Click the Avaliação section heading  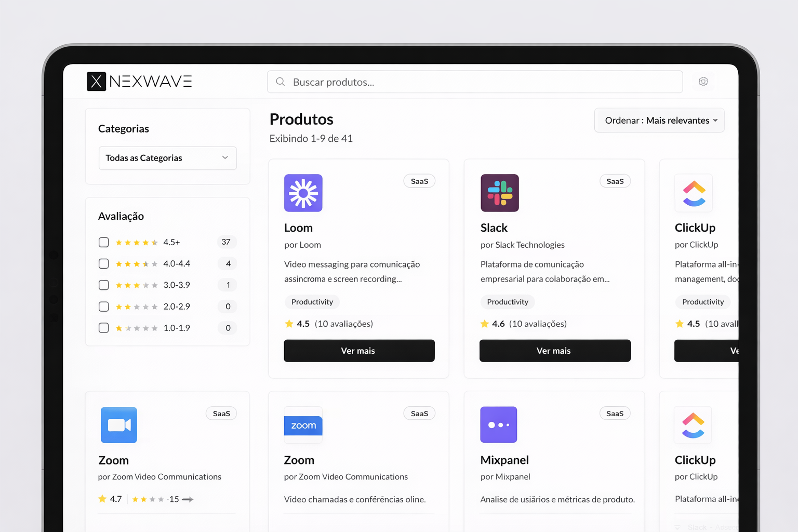tap(121, 216)
